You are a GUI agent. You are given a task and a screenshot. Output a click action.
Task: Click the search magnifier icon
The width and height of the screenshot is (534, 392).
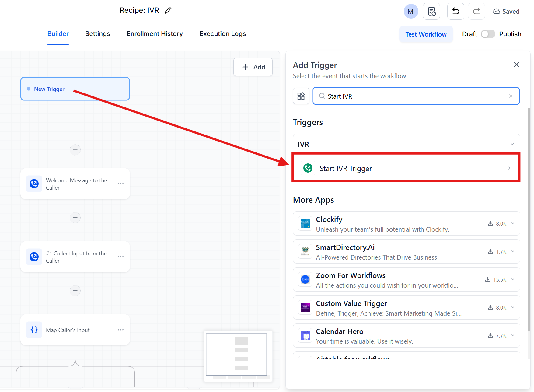[322, 96]
